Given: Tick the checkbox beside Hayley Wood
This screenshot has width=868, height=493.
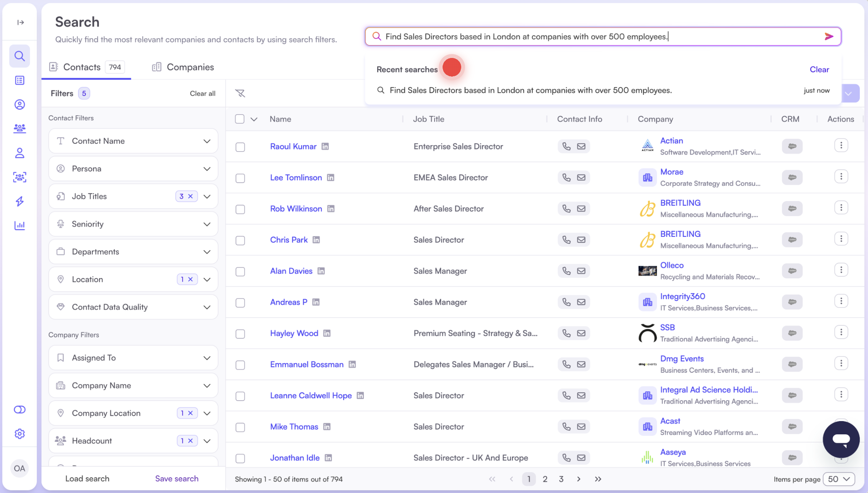Looking at the screenshot, I should point(240,334).
